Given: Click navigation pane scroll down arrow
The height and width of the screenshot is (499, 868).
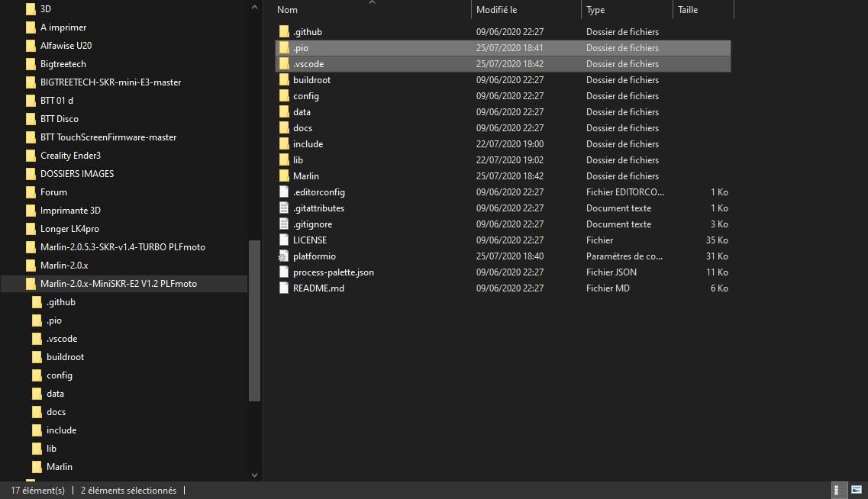Looking at the screenshot, I should [x=255, y=475].
